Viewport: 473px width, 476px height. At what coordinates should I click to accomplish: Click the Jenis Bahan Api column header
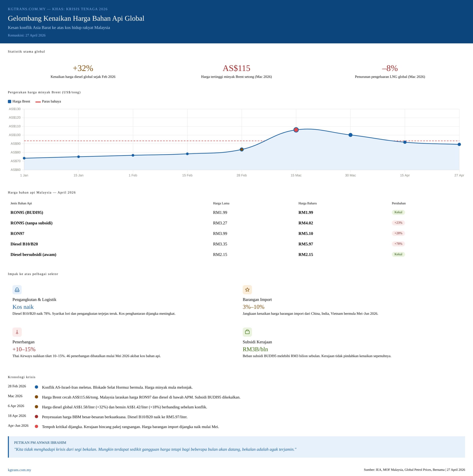[x=21, y=203]
